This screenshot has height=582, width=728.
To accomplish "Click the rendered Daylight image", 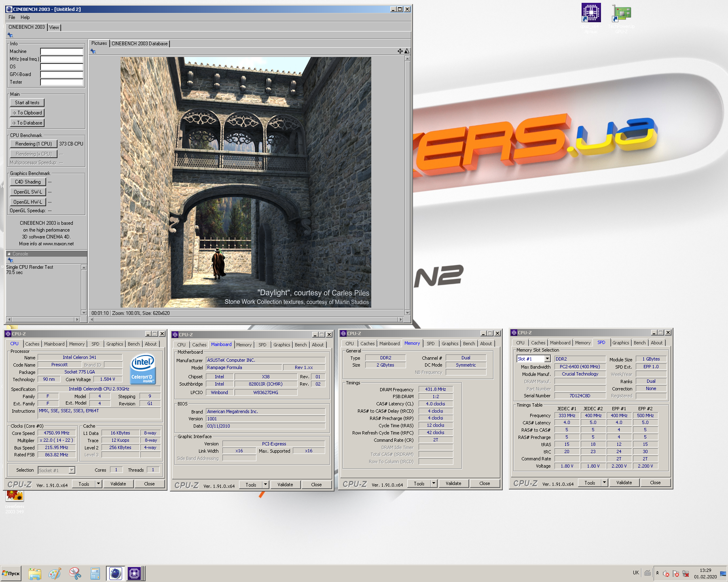I will [x=245, y=182].
